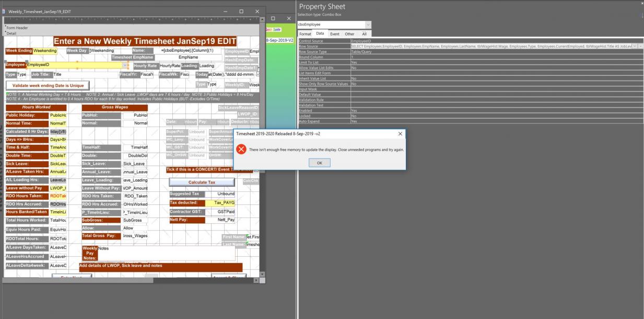Click the Bound Column property value
Screen dimensions: 644x319
[x=497, y=56]
